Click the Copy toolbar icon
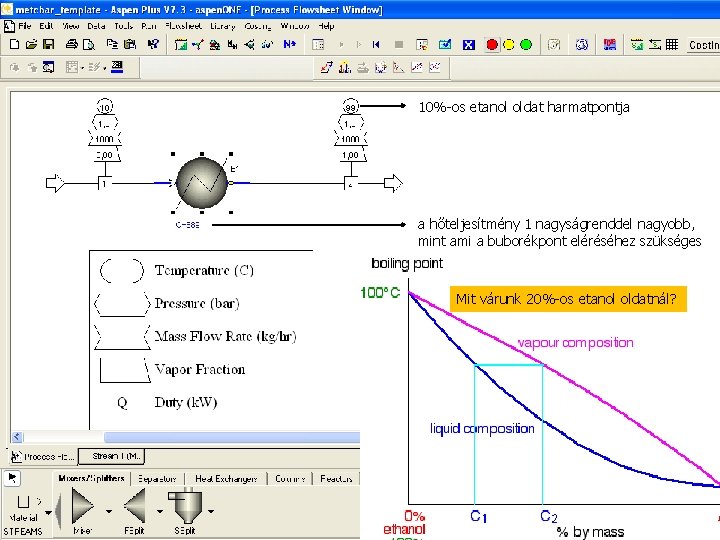720x540 pixels. tap(112, 45)
